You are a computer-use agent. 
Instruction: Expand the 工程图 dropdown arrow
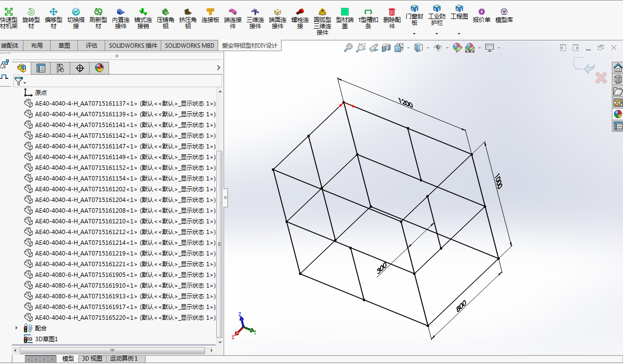pyautogui.click(x=459, y=34)
